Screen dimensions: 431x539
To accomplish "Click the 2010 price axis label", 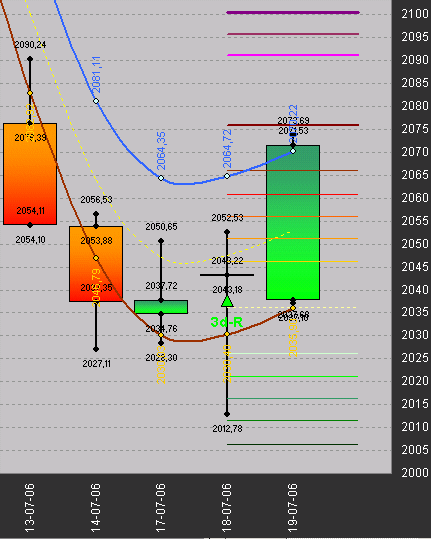I will [415, 427].
